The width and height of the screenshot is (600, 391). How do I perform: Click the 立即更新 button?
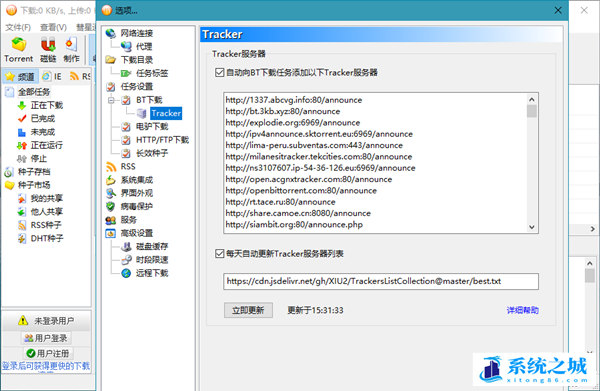pos(248,310)
